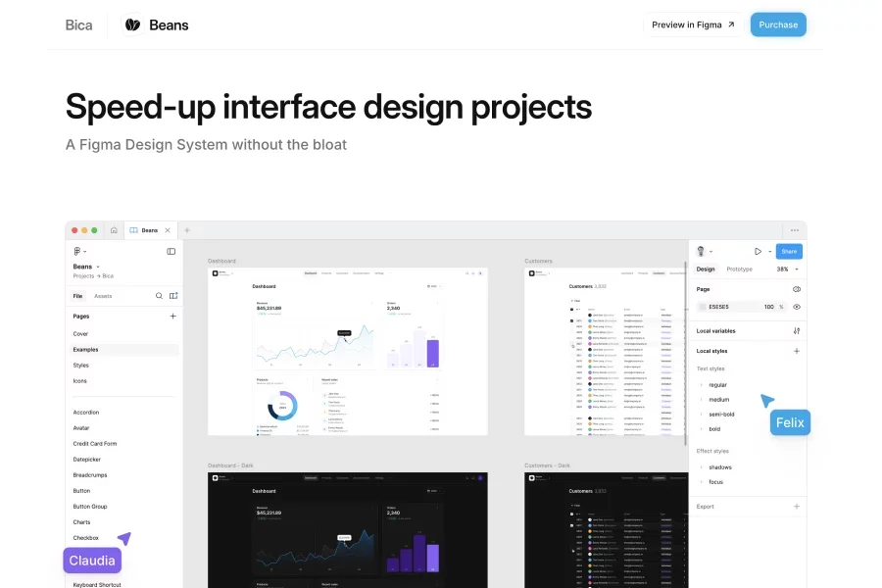Add a local style with the plus icon
Image resolution: width=882 pixels, height=588 pixels.
point(797,351)
